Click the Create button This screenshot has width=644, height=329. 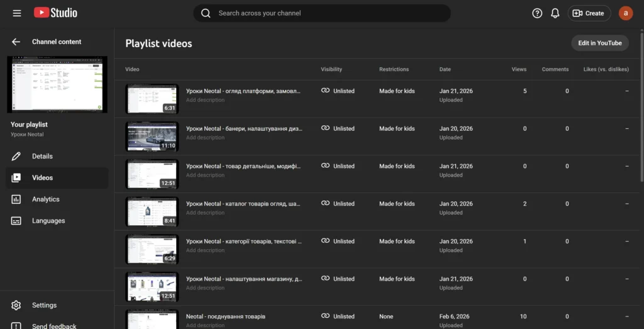(x=589, y=13)
